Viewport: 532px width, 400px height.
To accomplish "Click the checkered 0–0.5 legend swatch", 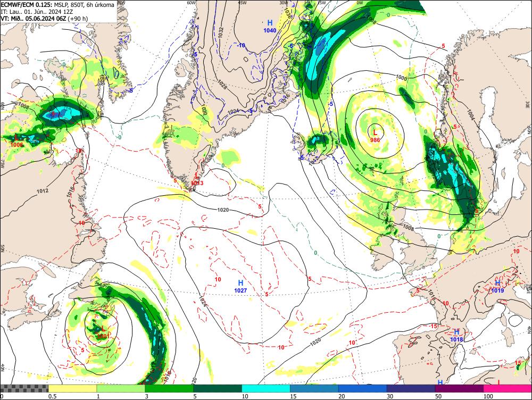I will 24,388.
